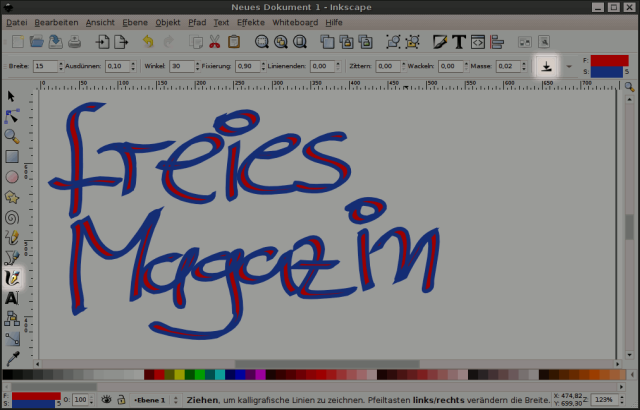Click the red fill swatch top right

(x=609, y=60)
